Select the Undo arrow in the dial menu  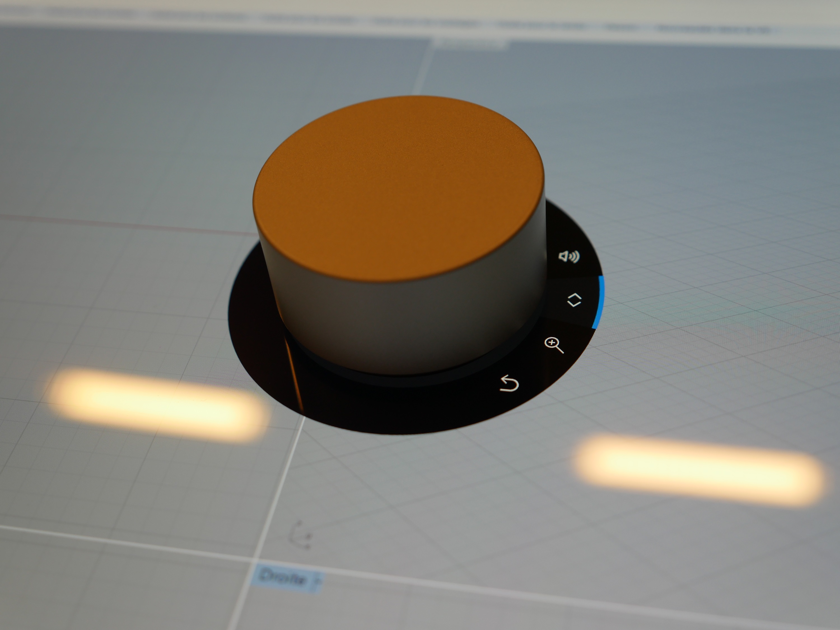pyautogui.click(x=510, y=383)
